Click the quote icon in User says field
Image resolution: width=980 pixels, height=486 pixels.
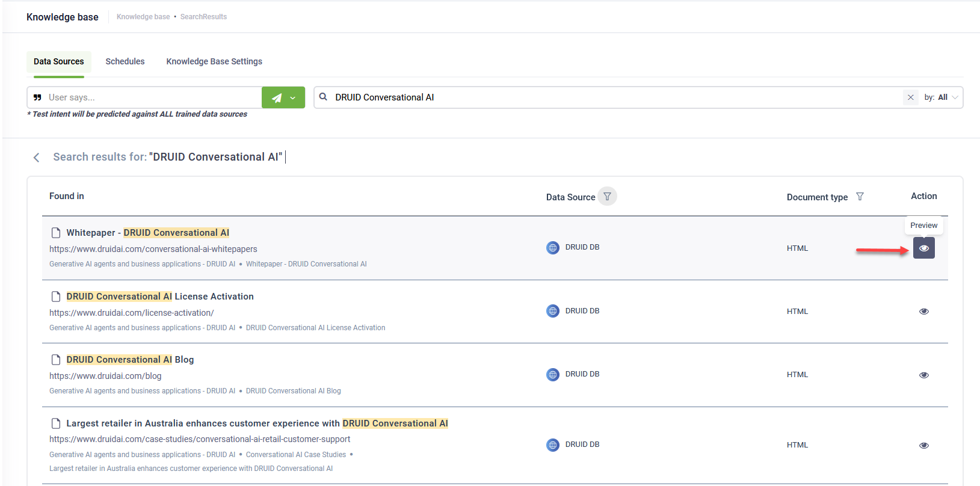click(37, 97)
